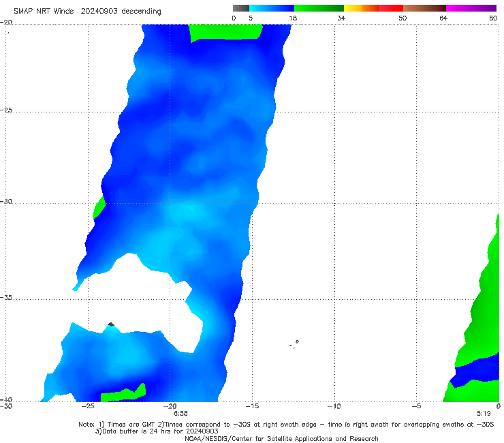
Task: Click the latitude axis label '-25'
Action: pos(6,110)
